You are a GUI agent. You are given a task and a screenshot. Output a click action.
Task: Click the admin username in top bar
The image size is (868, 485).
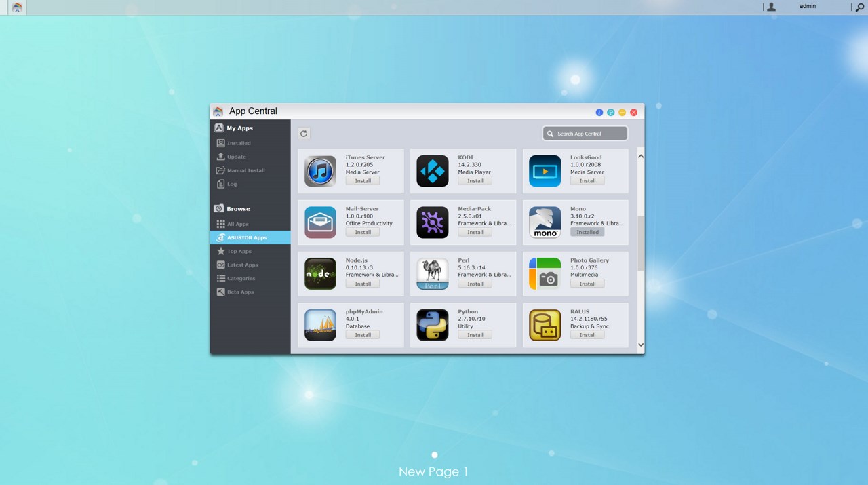point(808,6)
